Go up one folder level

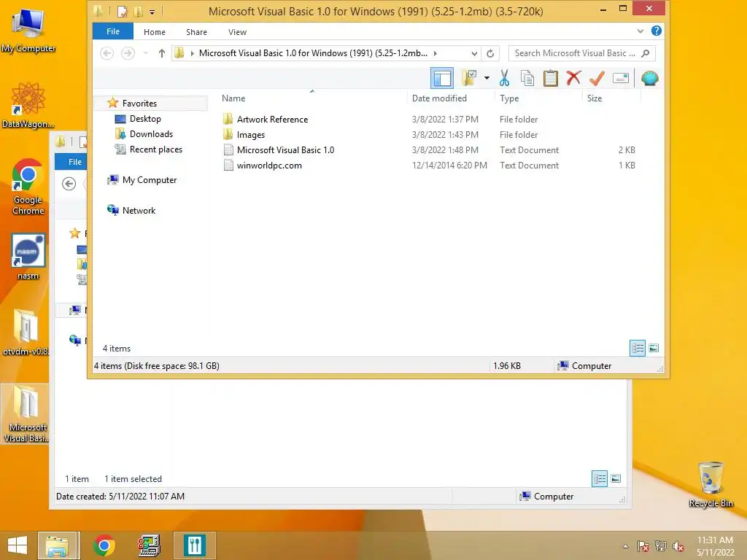tap(161, 53)
